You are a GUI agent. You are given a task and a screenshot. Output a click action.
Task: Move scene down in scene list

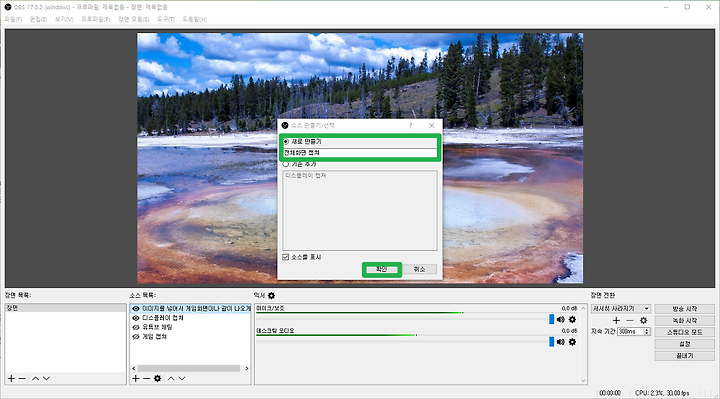click(46, 378)
